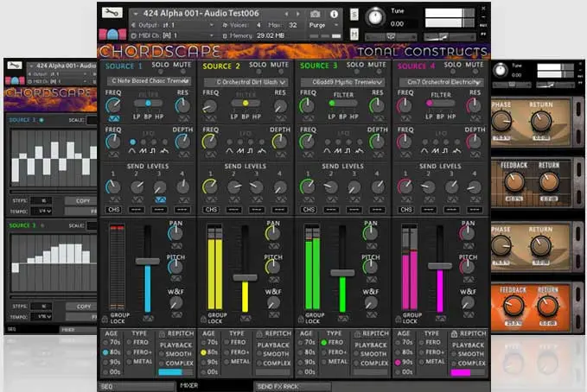Toggle Source 3 Solo

tap(355, 72)
